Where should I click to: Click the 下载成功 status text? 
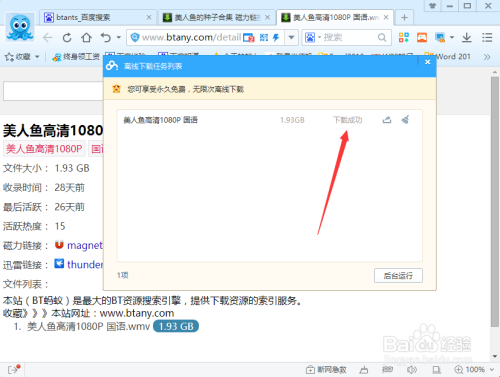(x=348, y=120)
